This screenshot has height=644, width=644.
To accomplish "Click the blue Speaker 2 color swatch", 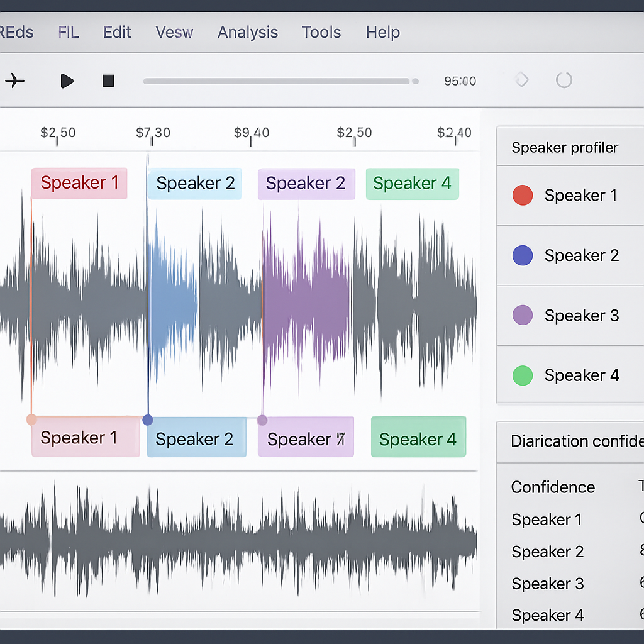I will (523, 255).
